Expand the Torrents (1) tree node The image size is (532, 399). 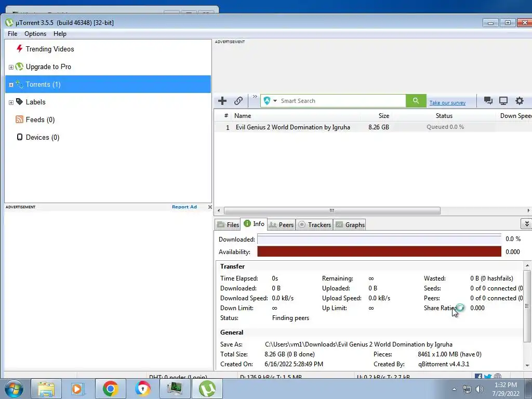11,85
